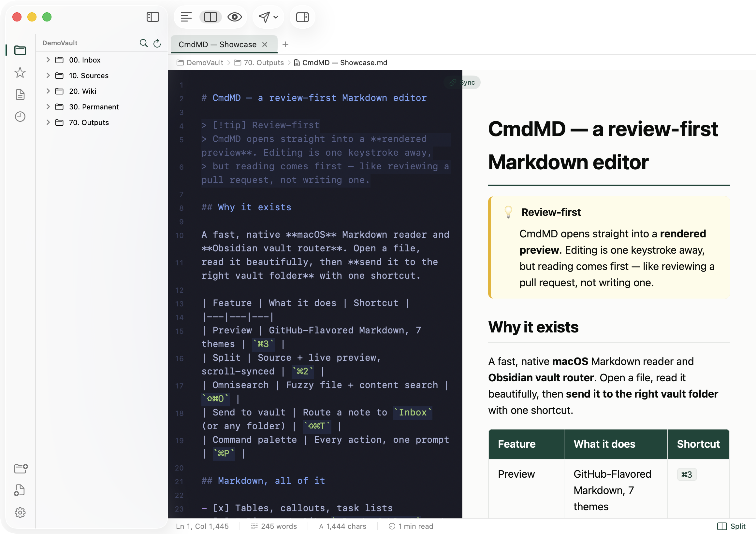Expand the 20. Wiki folder chevron
This screenshot has width=756, height=534.
(48, 91)
